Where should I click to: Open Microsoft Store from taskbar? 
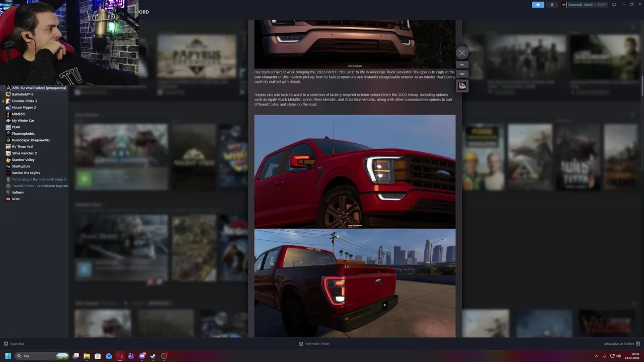coord(98,356)
